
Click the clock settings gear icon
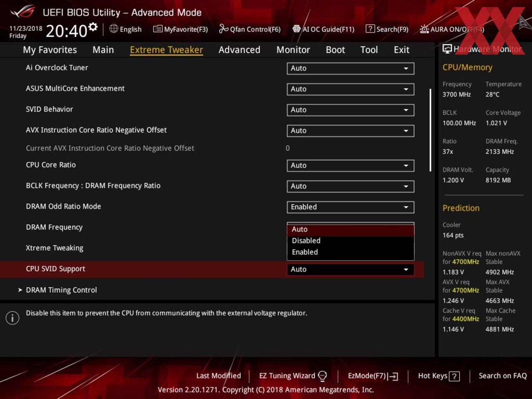pos(93,27)
